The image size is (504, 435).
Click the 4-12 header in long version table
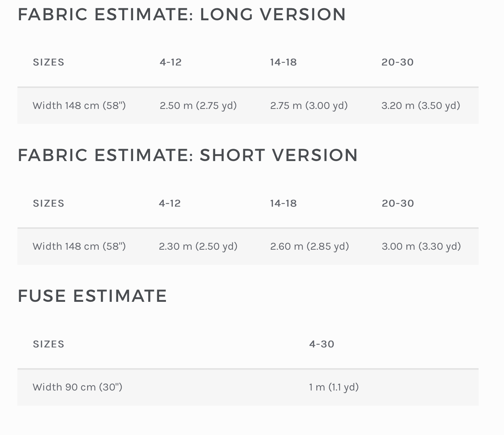pyautogui.click(x=171, y=62)
